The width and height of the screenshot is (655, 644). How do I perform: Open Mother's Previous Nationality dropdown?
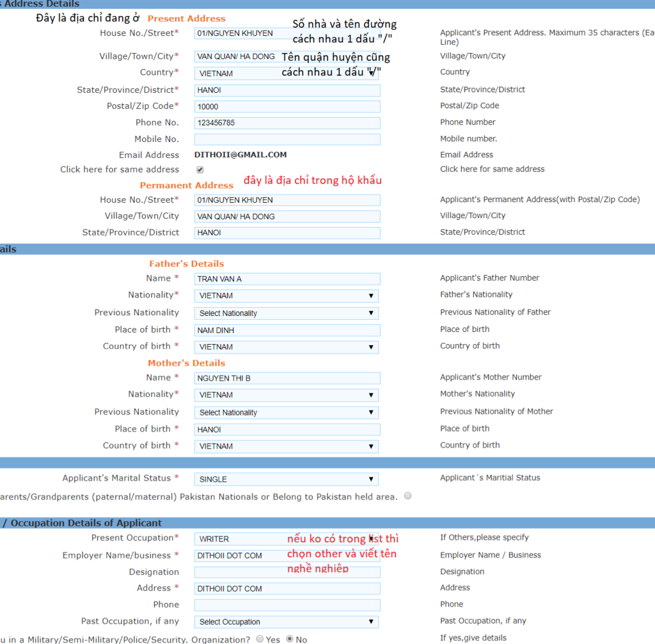coord(287,412)
